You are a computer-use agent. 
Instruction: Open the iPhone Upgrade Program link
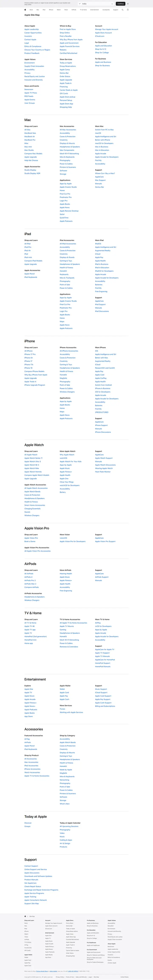(35, 385)
